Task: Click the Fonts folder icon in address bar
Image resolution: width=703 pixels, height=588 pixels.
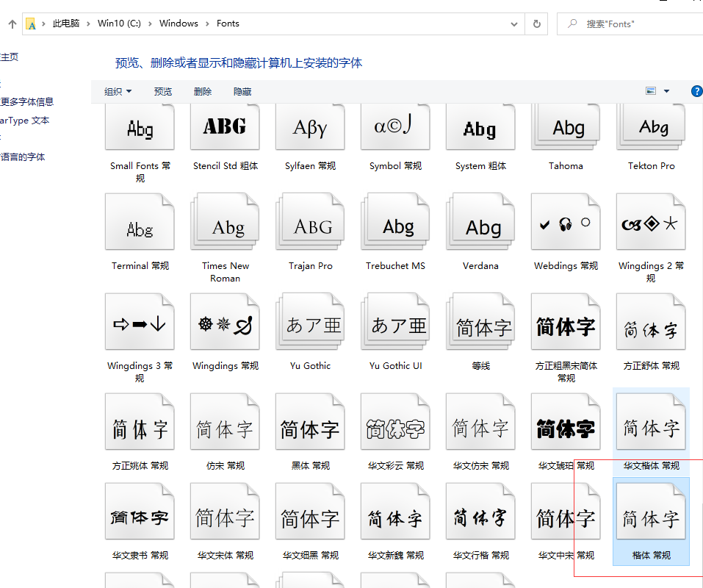Action: 31,23
